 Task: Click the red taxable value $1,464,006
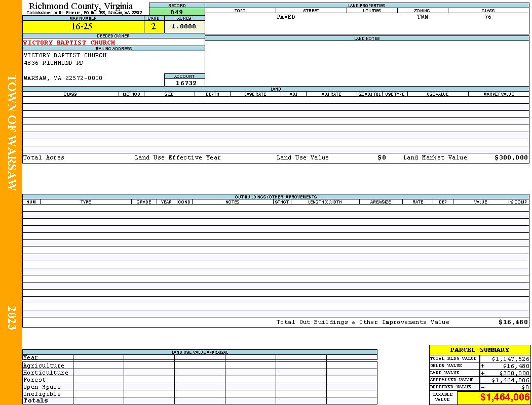click(505, 397)
